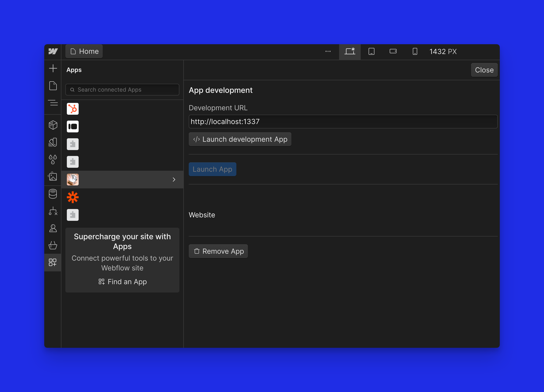Open the Assets panel
The height and width of the screenshot is (392, 544).
tap(53, 176)
